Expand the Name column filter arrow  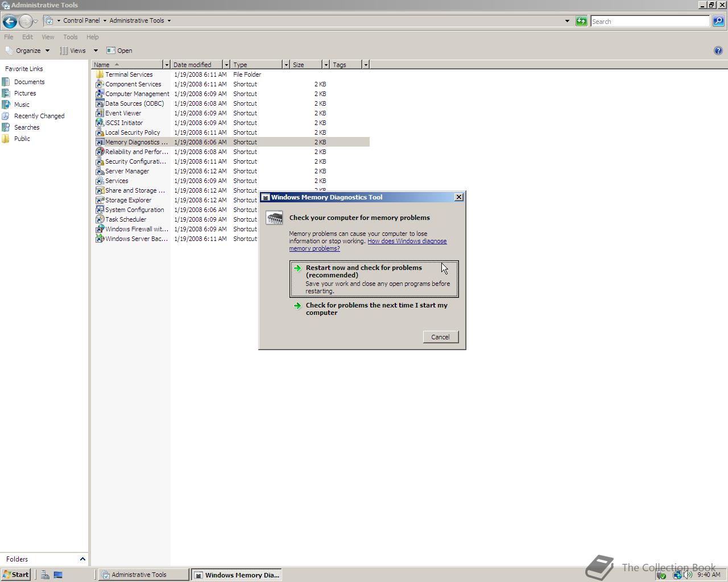point(167,65)
